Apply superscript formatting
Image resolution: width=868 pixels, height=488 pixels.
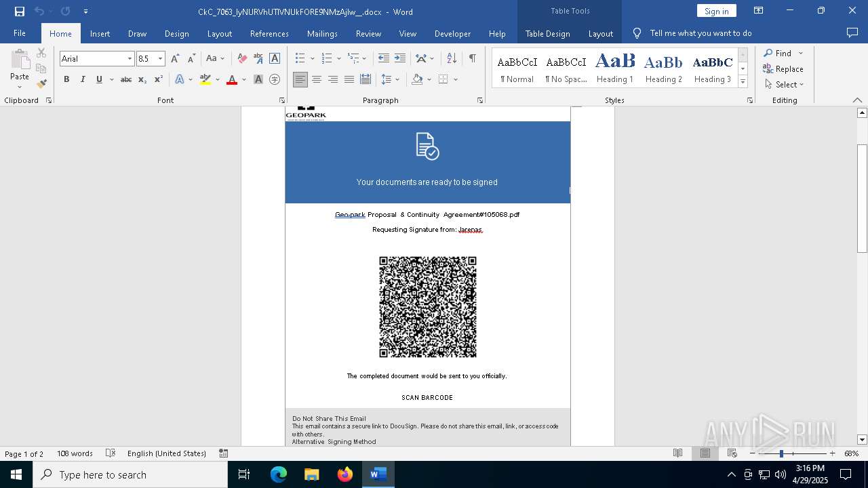tap(158, 79)
